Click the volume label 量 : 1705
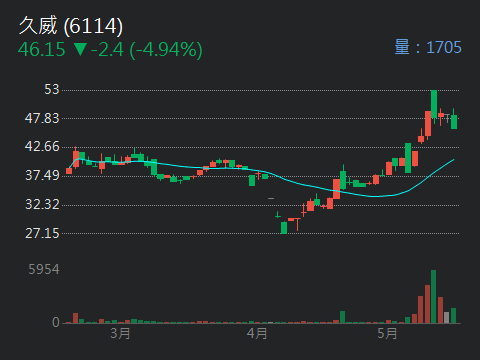 [428, 47]
